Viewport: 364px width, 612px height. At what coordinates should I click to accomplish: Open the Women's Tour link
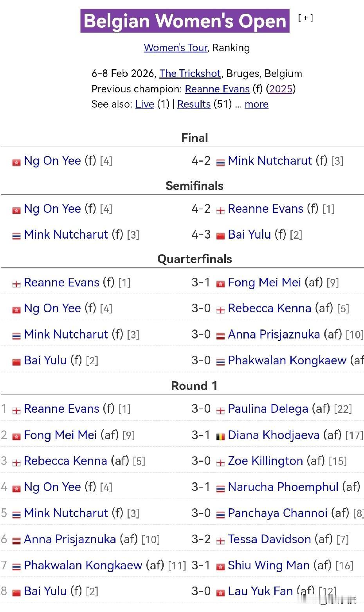tap(175, 48)
